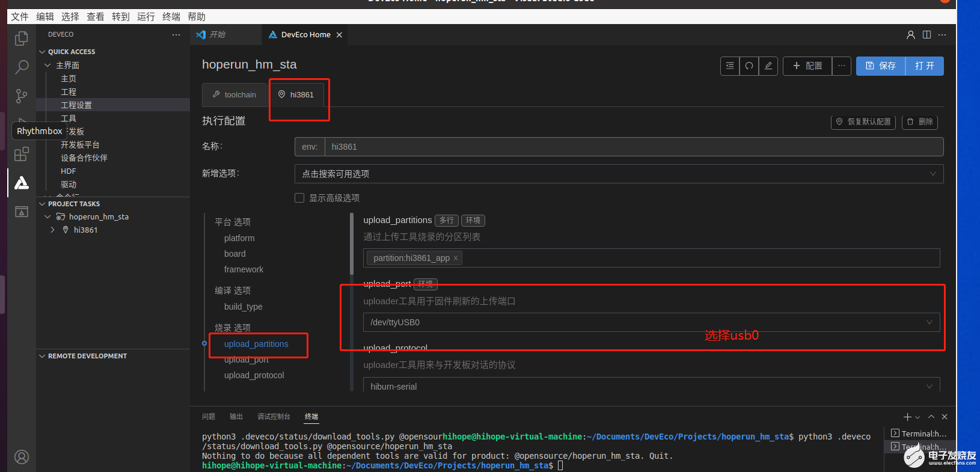The image size is (980, 472).
Task: Click 恢复默认配置 button
Action: 863,122
